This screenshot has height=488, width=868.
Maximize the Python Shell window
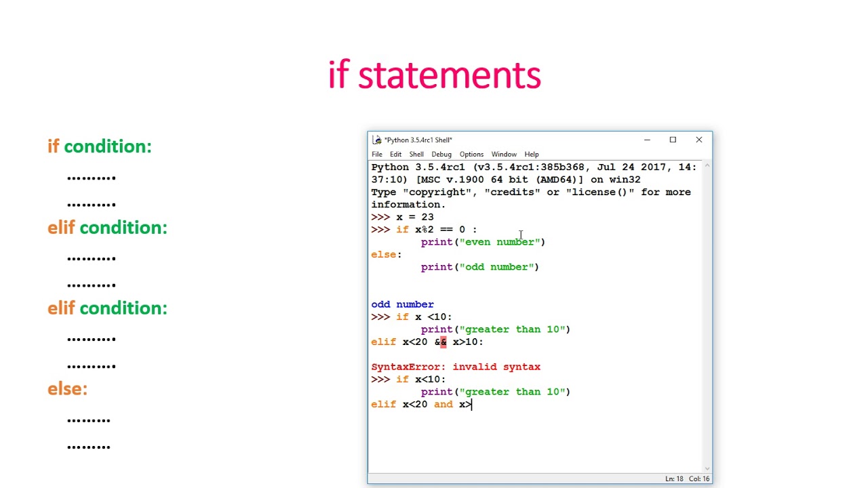click(673, 140)
